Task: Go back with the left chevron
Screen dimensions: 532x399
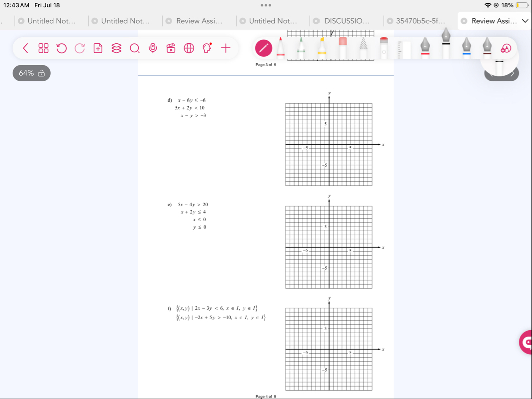Action: point(25,48)
